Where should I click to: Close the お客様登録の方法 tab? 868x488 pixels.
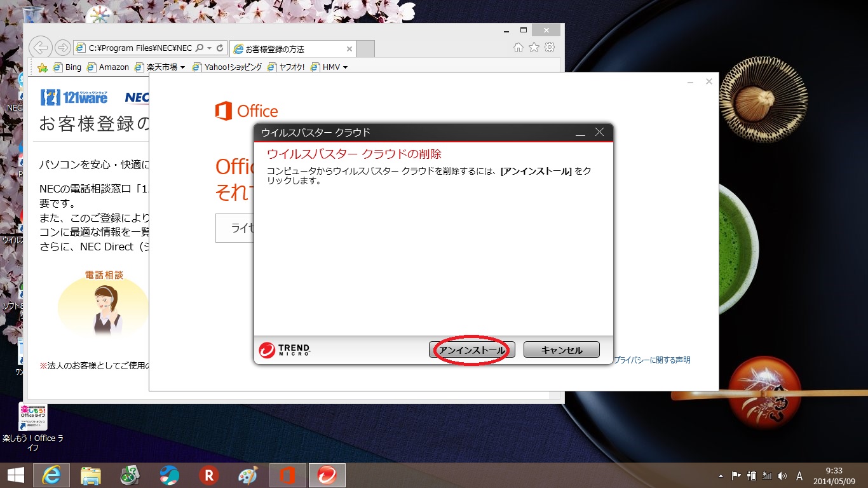tap(349, 49)
